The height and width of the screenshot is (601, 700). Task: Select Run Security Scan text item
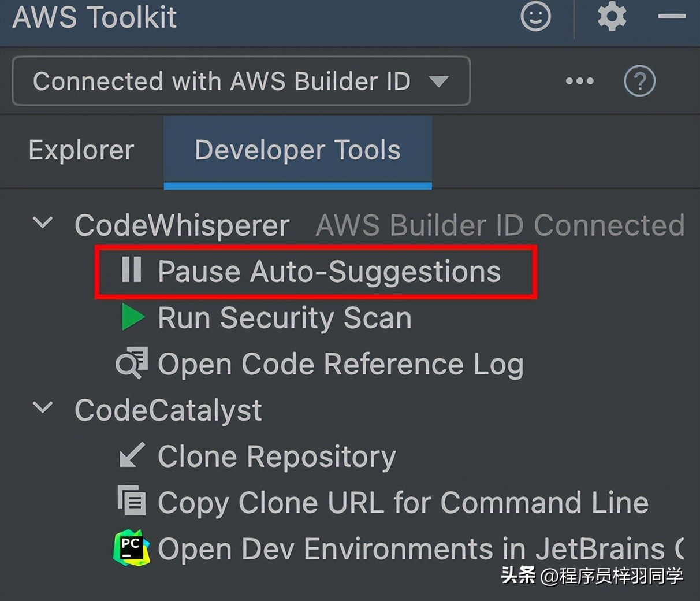(x=284, y=318)
